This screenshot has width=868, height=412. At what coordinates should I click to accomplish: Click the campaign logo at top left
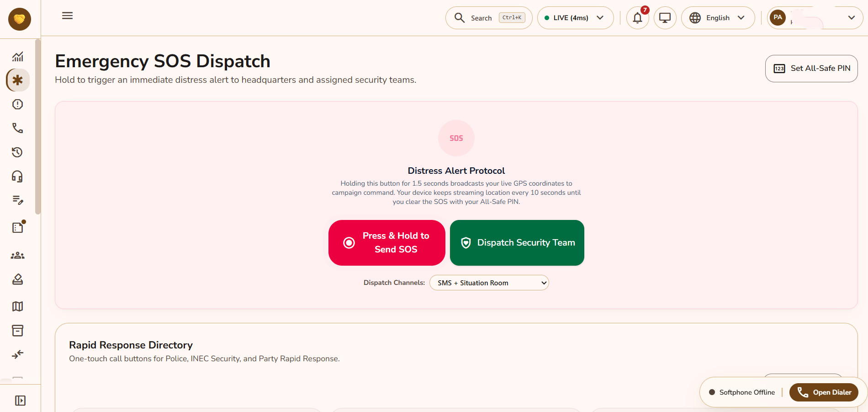coord(20,19)
